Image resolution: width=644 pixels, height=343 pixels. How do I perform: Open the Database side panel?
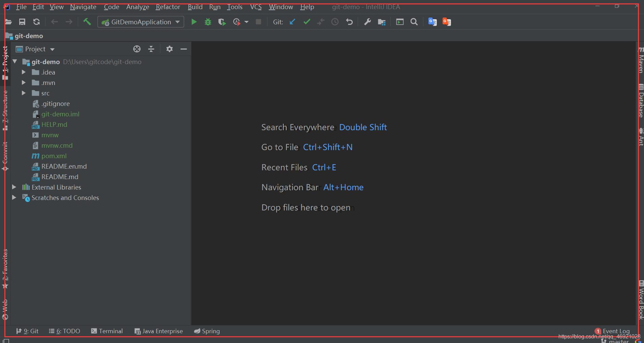tap(641, 101)
